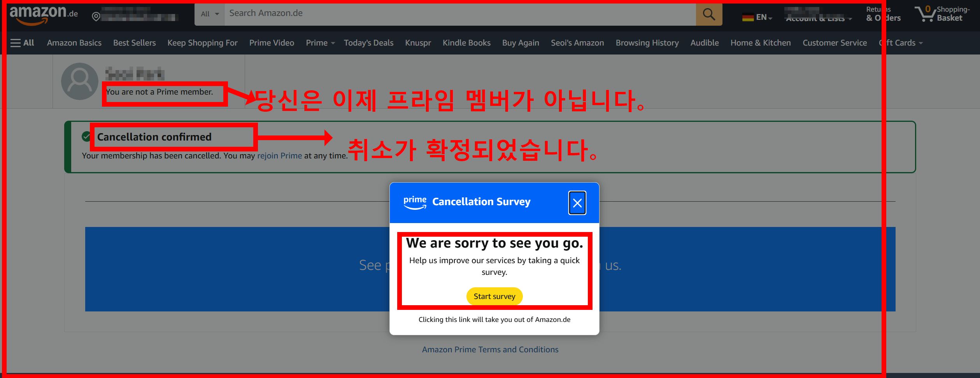Click the German flag language icon

[748, 17]
